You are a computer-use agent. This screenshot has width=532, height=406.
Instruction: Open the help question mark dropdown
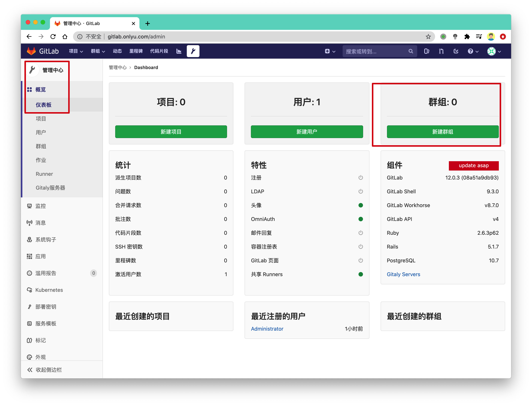473,51
